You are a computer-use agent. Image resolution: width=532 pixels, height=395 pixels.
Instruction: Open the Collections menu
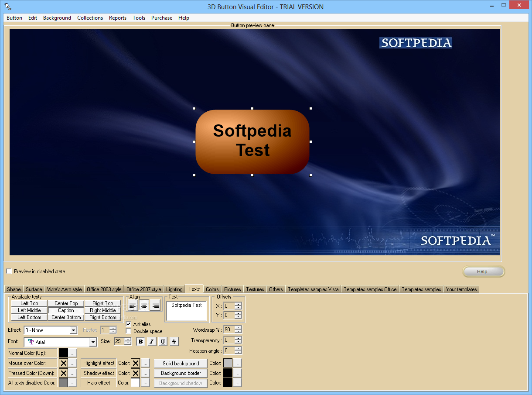click(x=90, y=18)
